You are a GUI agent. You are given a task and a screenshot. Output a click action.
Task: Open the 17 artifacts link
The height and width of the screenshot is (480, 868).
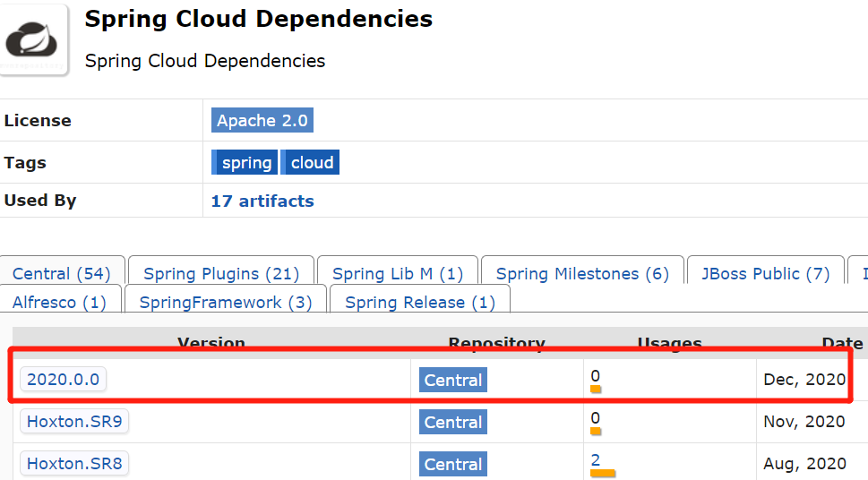(262, 201)
